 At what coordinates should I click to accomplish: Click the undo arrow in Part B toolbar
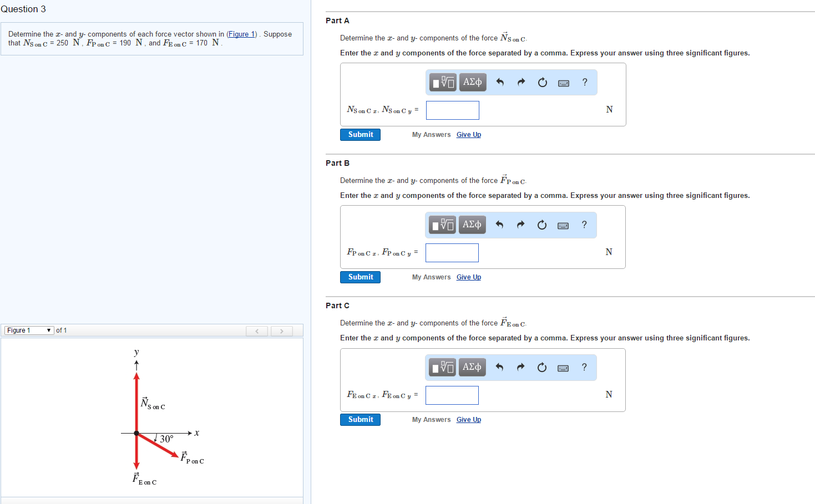coord(499,225)
